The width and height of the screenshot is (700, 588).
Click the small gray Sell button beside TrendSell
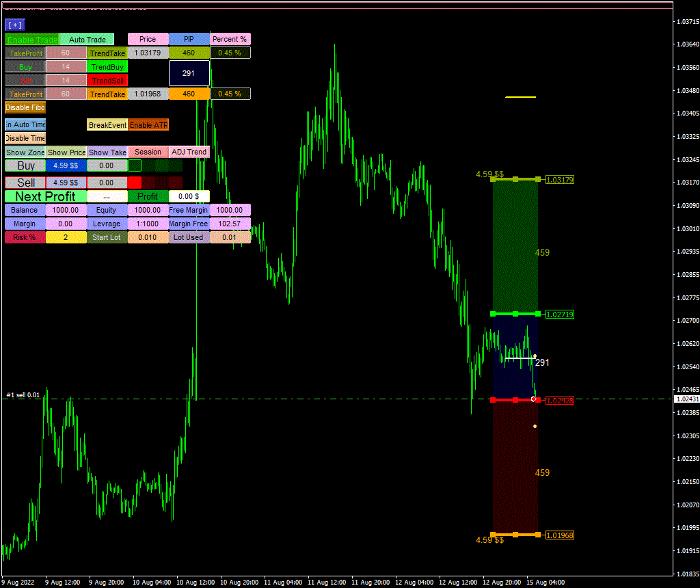pyautogui.click(x=25, y=81)
